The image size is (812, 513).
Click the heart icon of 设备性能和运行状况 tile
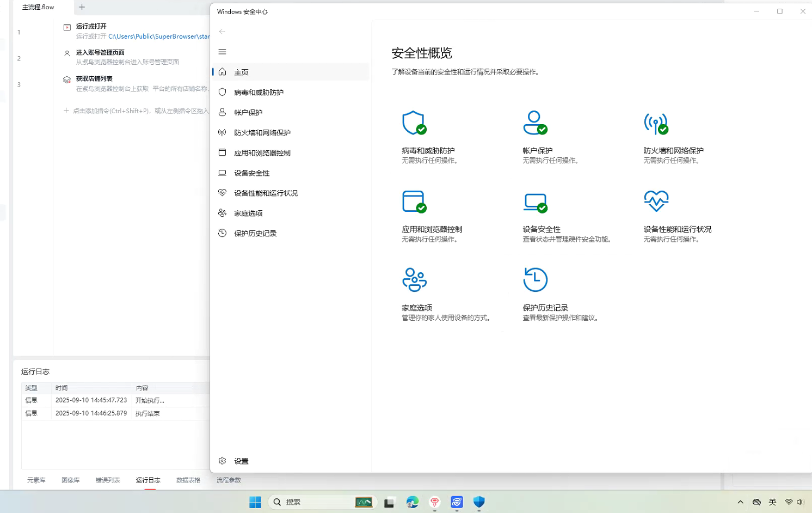tap(656, 201)
